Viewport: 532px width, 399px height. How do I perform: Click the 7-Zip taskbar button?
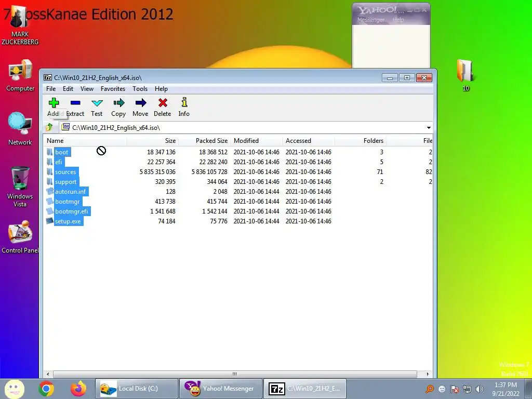tap(304, 389)
